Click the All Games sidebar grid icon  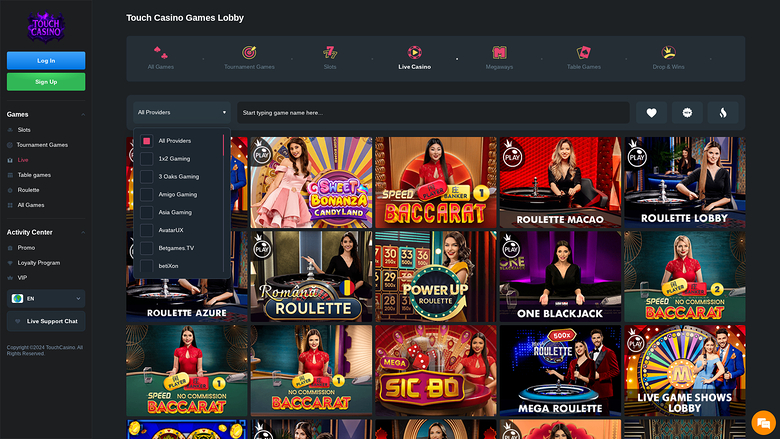tap(10, 205)
